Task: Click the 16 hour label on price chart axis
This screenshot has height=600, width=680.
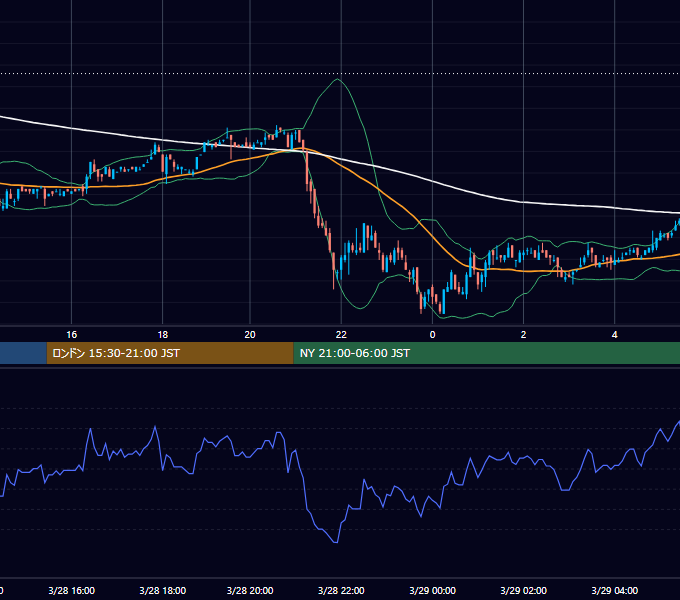Action: [x=72, y=335]
